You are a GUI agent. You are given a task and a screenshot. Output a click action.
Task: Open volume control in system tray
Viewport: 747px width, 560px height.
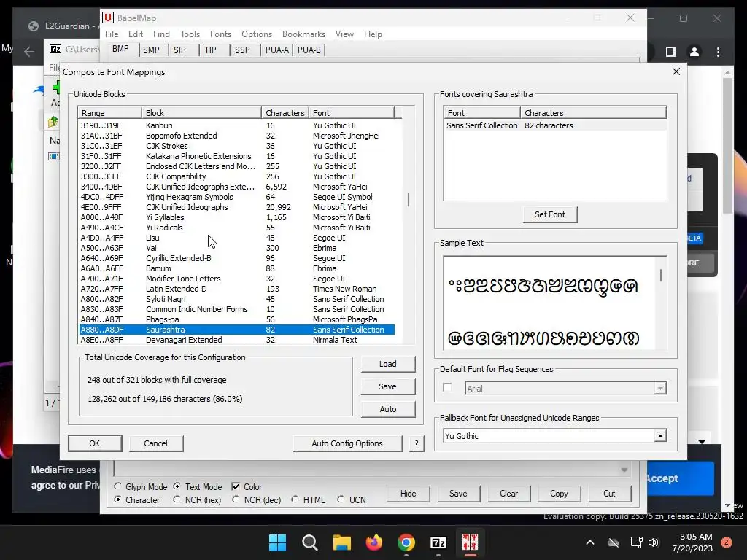pyautogui.click(x=654, y=542)
